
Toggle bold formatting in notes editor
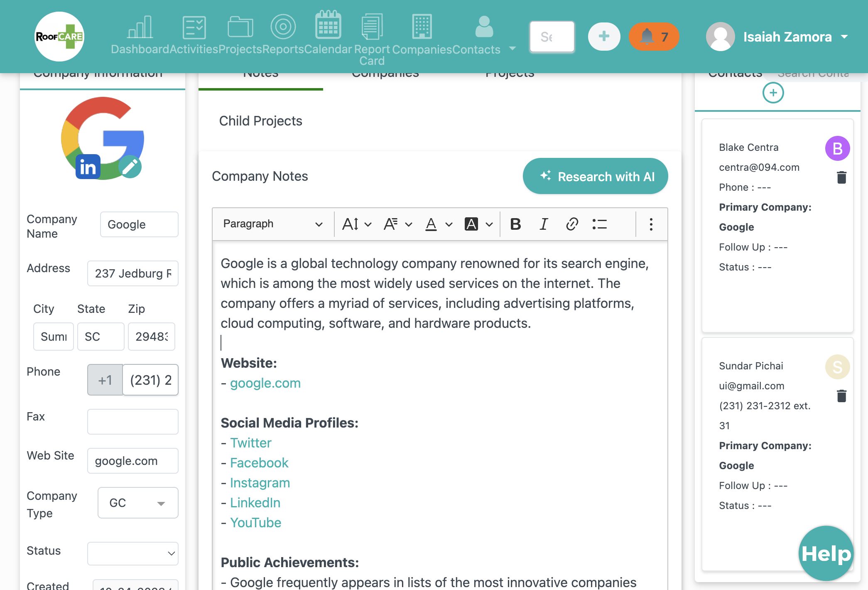(515, 224)
